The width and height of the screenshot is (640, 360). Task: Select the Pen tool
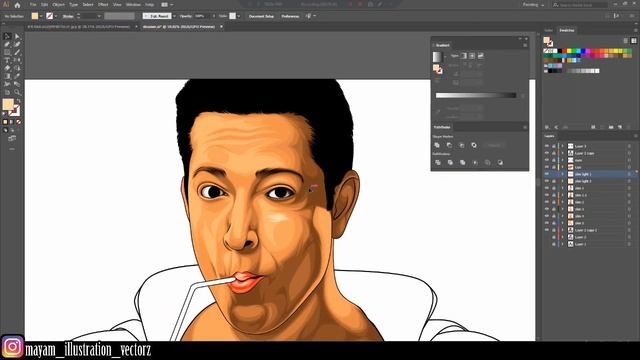pos(7,44)
